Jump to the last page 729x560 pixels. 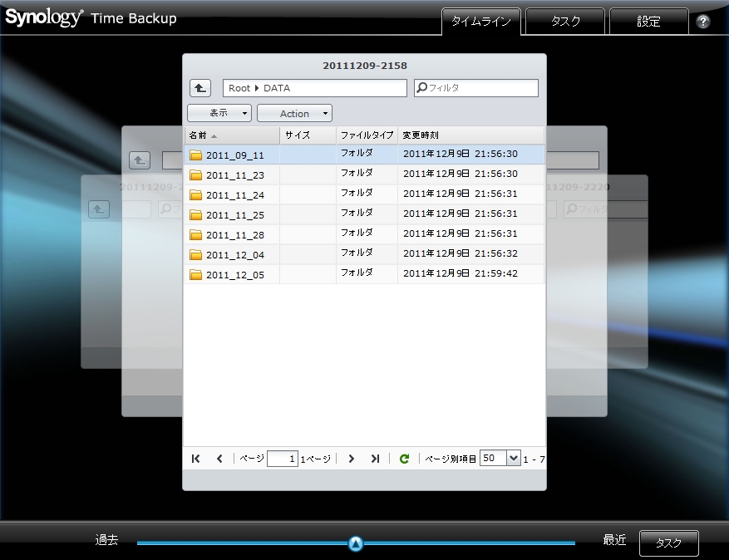point(375,459)
